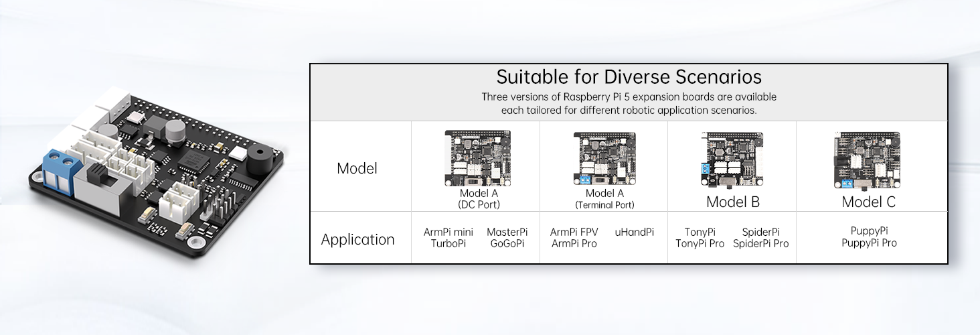Click the "Application" row header

coord(357,240)
